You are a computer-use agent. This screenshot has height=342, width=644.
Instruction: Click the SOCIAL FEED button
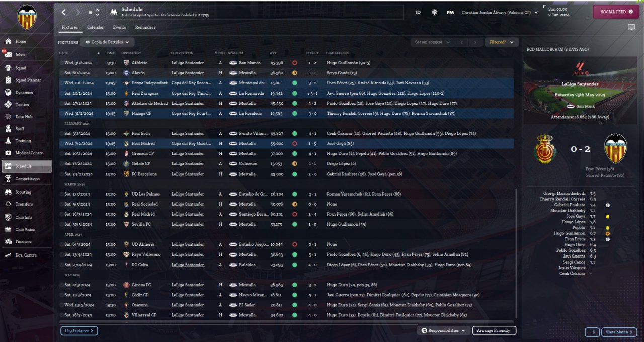tap(616, 12)
